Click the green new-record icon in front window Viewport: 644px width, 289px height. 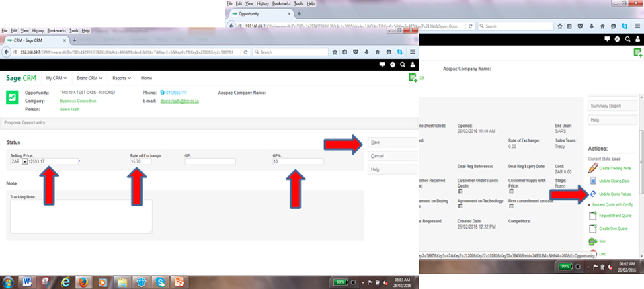tap(413, 77)
